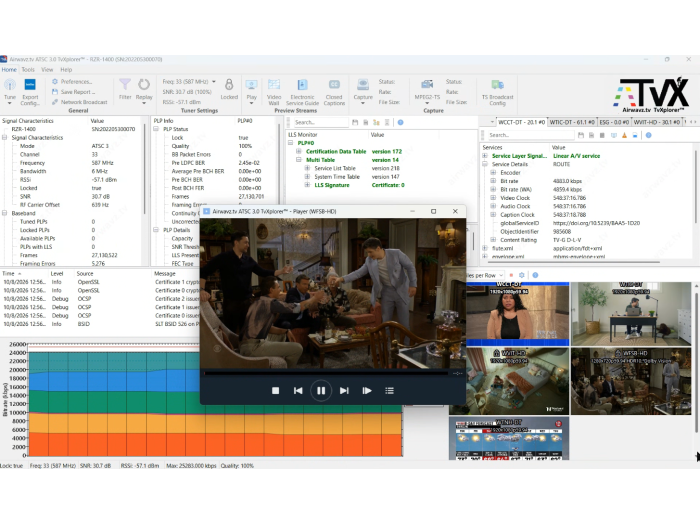Click the save icon in Services toolbar
This screenshot has width=700, height=525.
pyautogui.click(x=580, y=135)
